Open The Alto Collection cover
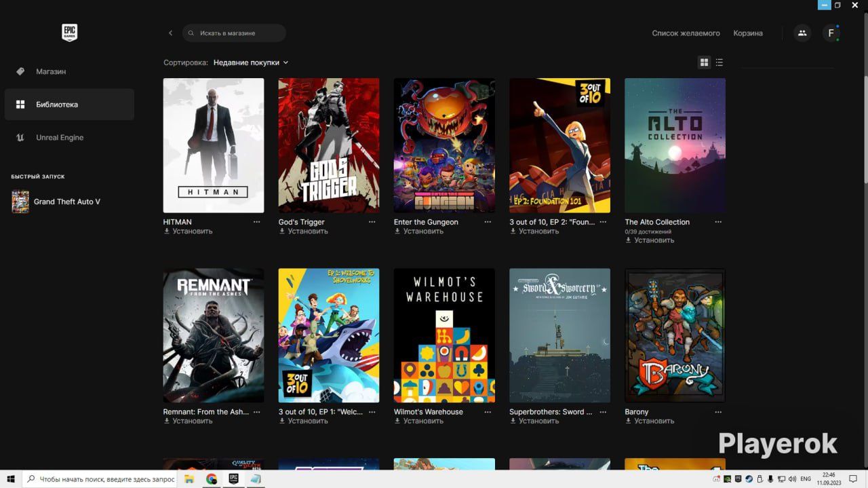Image resolution: width=868 pixels, height=488 pixels. pos(675,145)
